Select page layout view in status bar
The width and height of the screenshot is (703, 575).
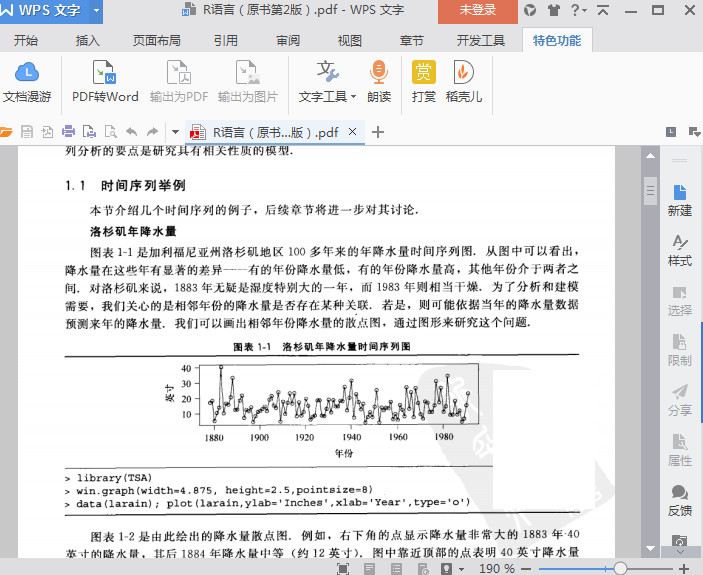(x=369, y=569)
